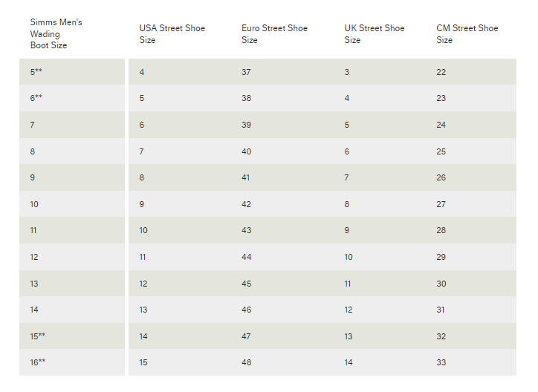The width and height of the screenshot is (538, 392).
Task: Select the Euro Street Shoe Size header
Action: pyautogui.click(x=274, y=34)
